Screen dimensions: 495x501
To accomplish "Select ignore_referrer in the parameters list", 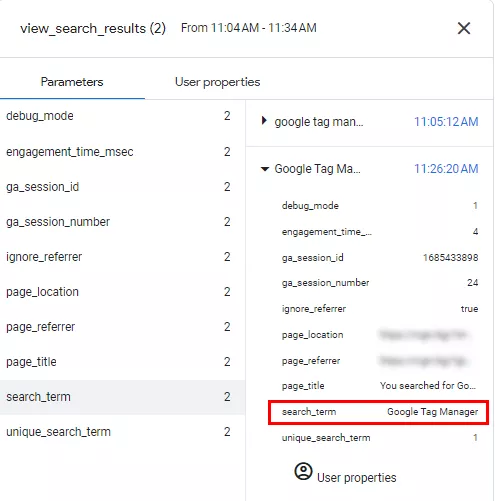I will (122, 257).
